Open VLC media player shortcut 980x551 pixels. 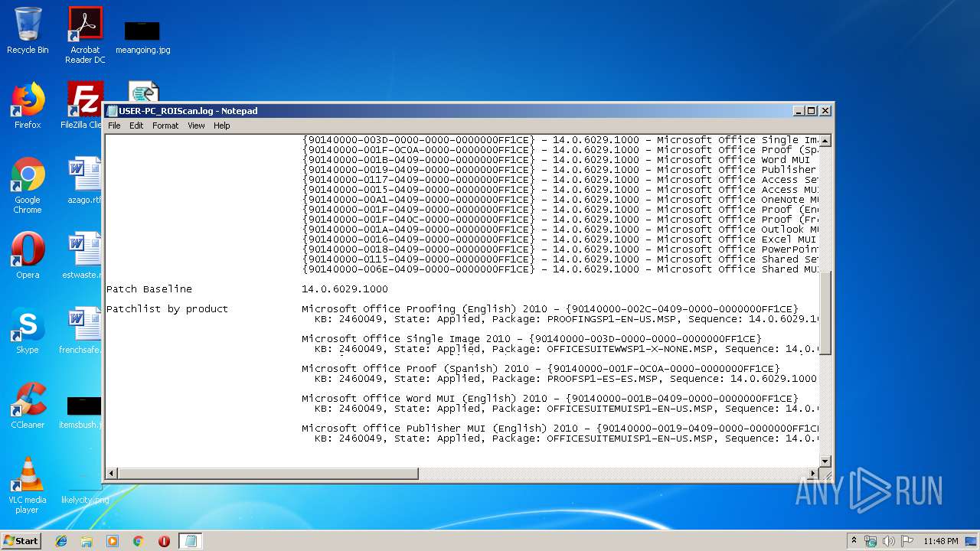click(x=28, y=485)
